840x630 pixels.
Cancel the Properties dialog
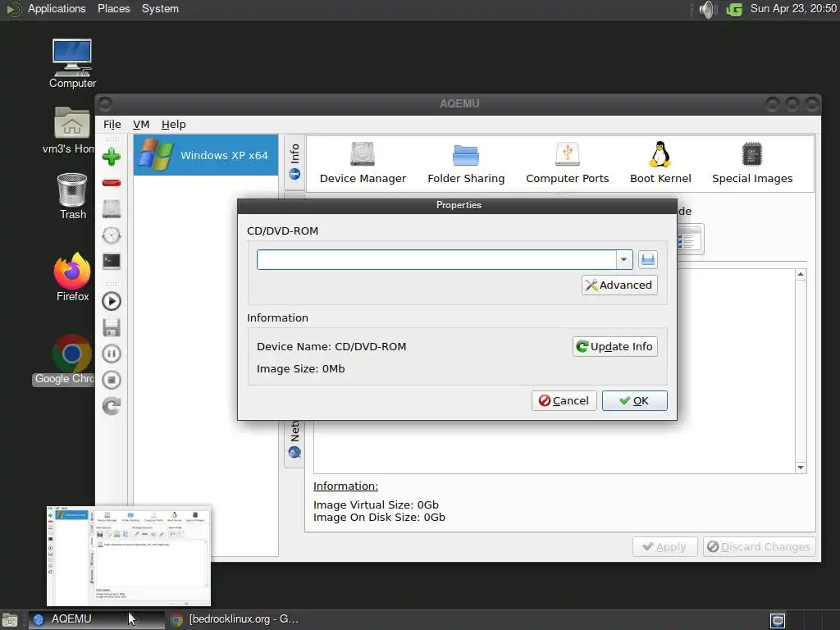(x=564, y=400)
